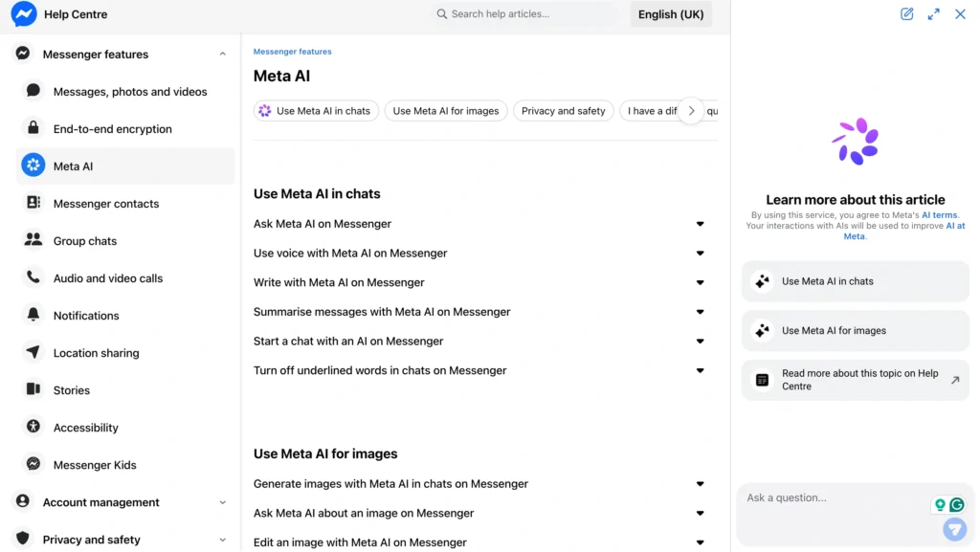Click the send button in Ask a question box
Image resolution: width=980 pixels, height=552 pixels.
point(954,530)
